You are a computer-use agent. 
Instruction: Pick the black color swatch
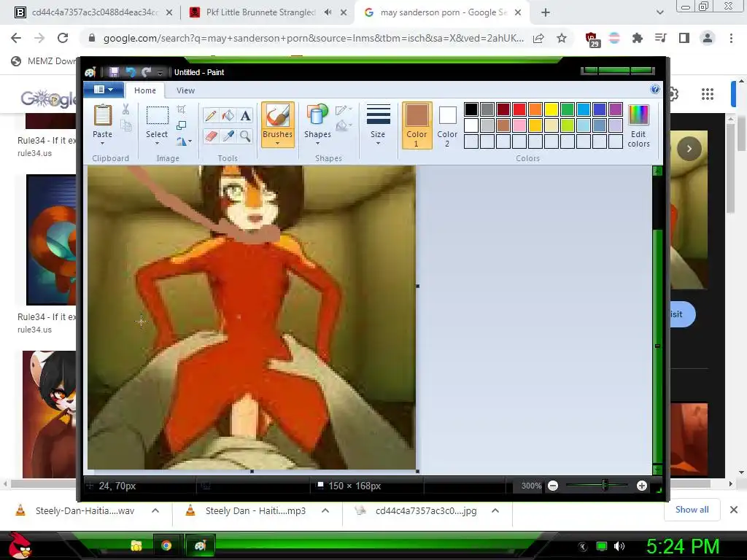click(x=471, y=109)
